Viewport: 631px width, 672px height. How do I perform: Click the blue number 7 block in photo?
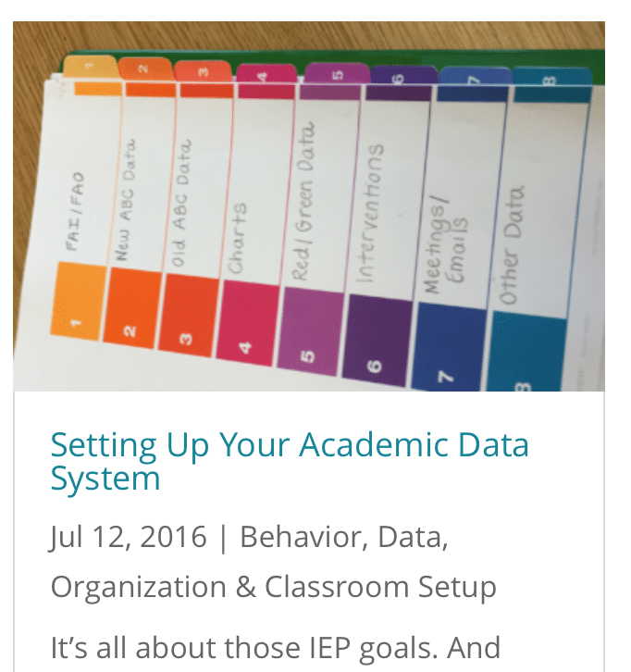tap(449, 347)
